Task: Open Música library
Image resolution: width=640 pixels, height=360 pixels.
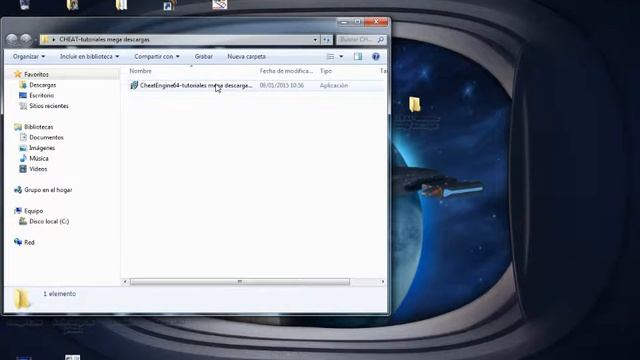Action: 39,158
